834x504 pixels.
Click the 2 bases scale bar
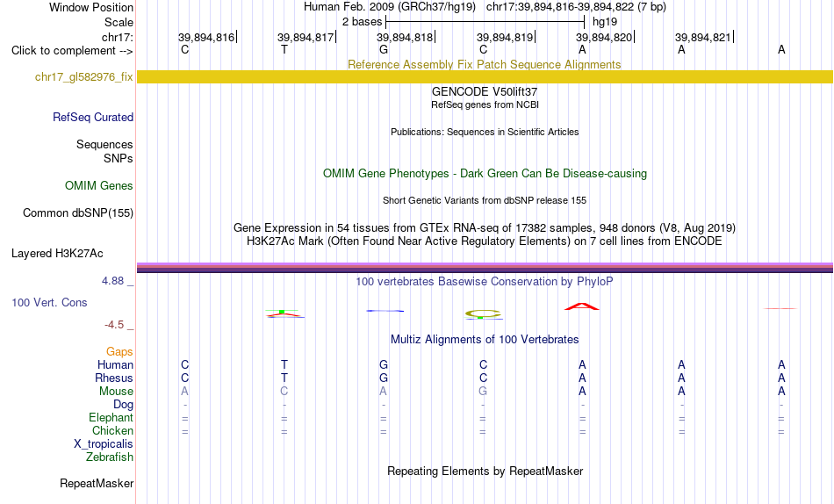(485, 22)
